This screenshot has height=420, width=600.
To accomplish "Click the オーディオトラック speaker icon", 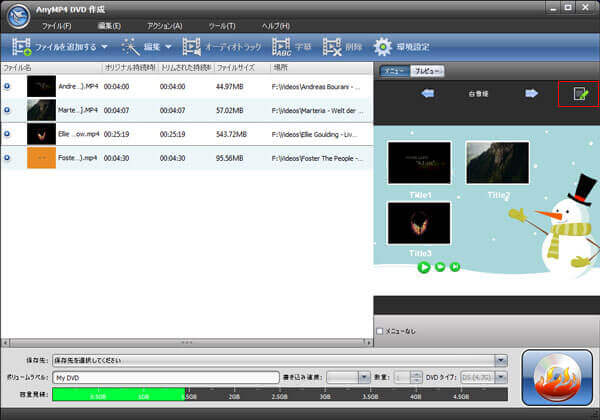I will [190, 46].
